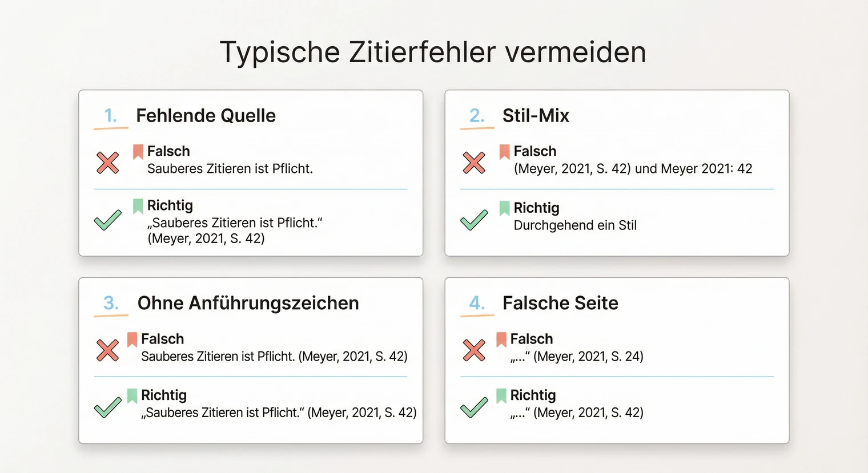Click the red X icon in Fehlende Quelle card
This screenshot has width=868, height=473.
(107, 163)
